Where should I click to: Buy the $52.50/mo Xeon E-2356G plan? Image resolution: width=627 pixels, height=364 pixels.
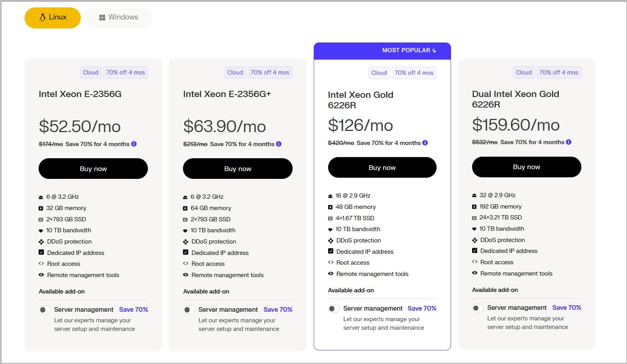pos(93,168)
